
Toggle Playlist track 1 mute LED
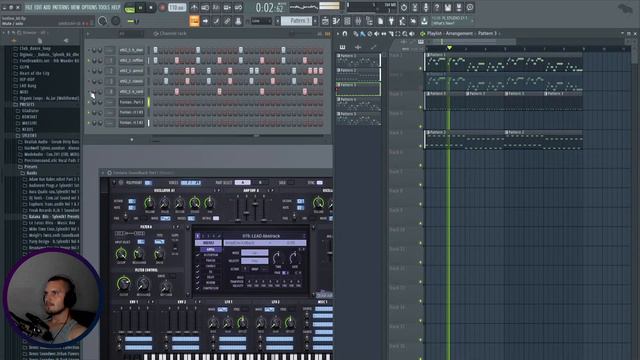[x=421, y=69]
